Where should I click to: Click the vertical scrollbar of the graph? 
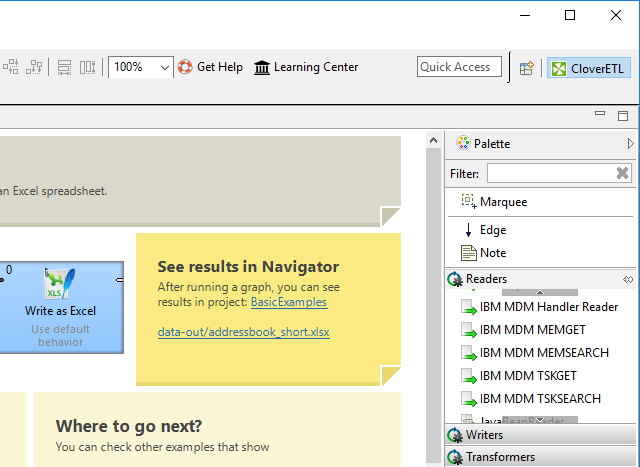(433, 306)
